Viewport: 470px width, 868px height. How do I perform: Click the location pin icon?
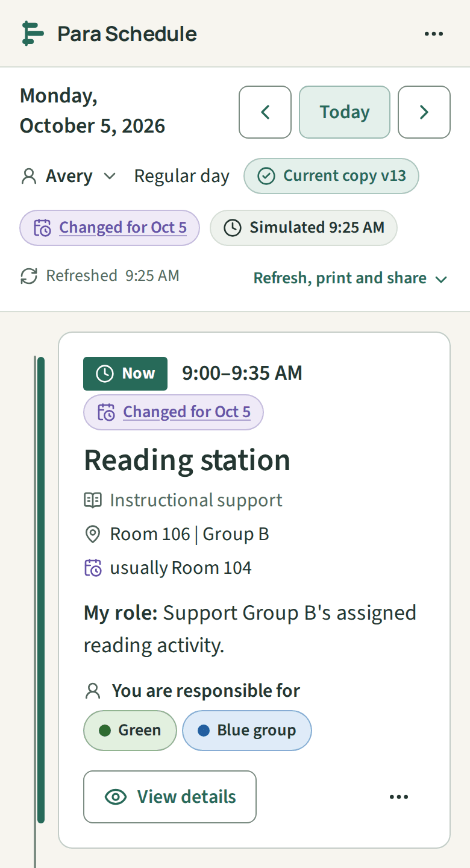(93, 534)
